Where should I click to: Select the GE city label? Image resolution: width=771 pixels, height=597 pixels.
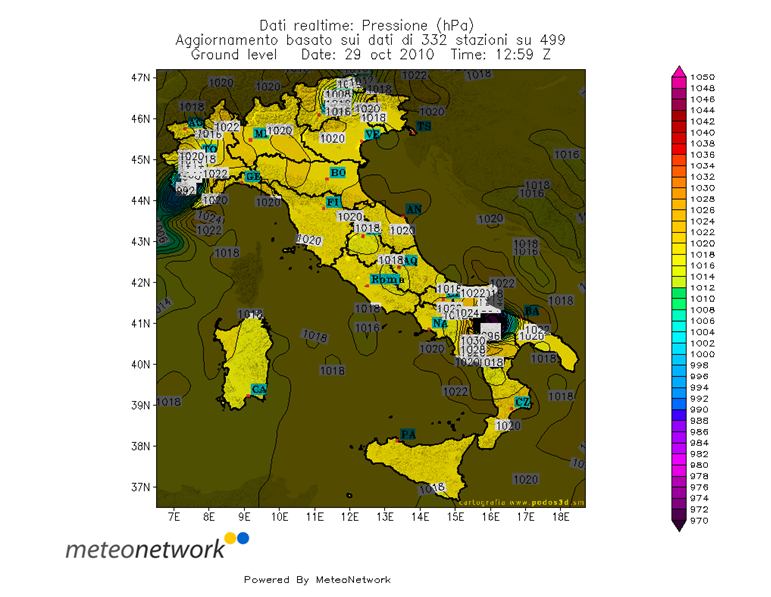(253, 177)
